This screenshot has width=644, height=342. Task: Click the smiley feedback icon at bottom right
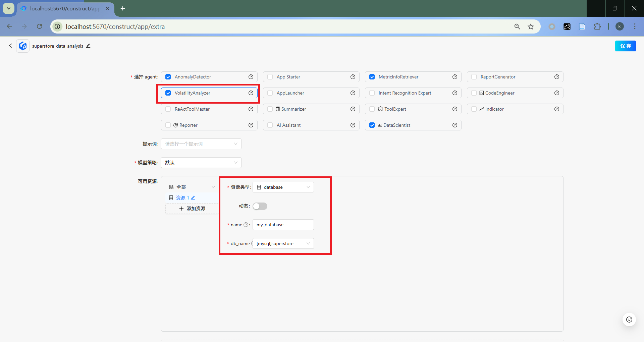tap(629, 320)
